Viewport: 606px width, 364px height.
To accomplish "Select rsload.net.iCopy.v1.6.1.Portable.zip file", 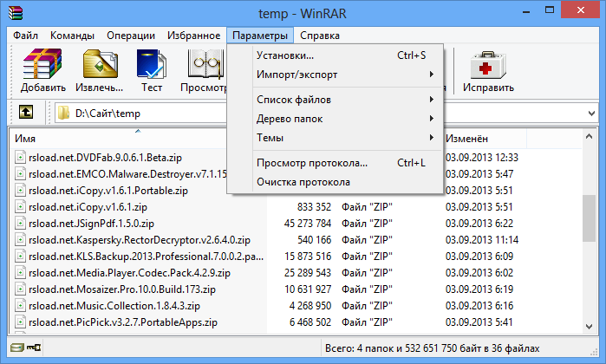I will pyautogui.click(x=108, y=191).
